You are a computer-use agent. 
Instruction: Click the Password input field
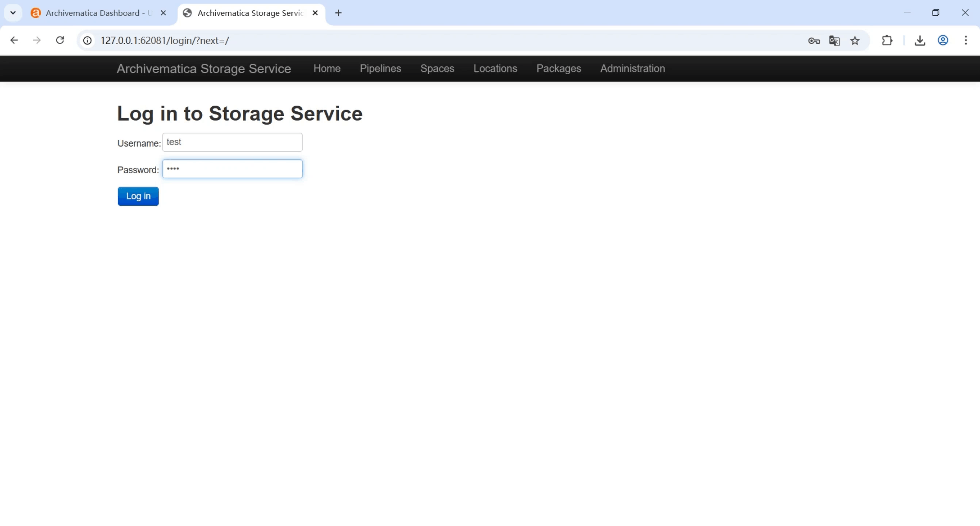tap(233, 169)
